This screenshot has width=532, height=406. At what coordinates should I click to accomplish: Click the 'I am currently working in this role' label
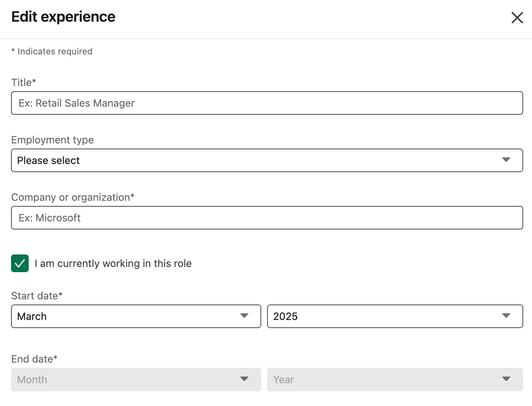pos(113,263)
